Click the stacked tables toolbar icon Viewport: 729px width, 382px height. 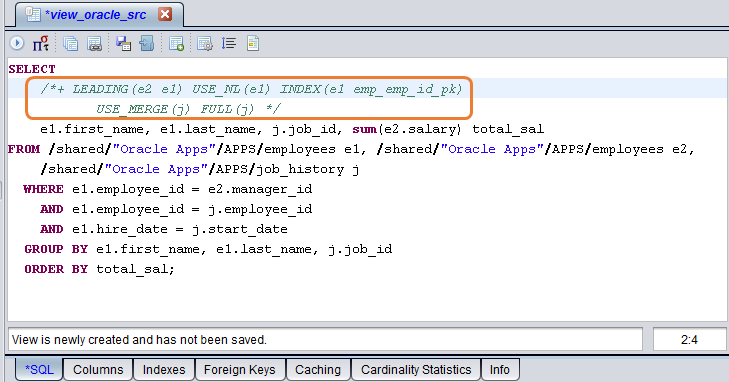tap(70, 43)
